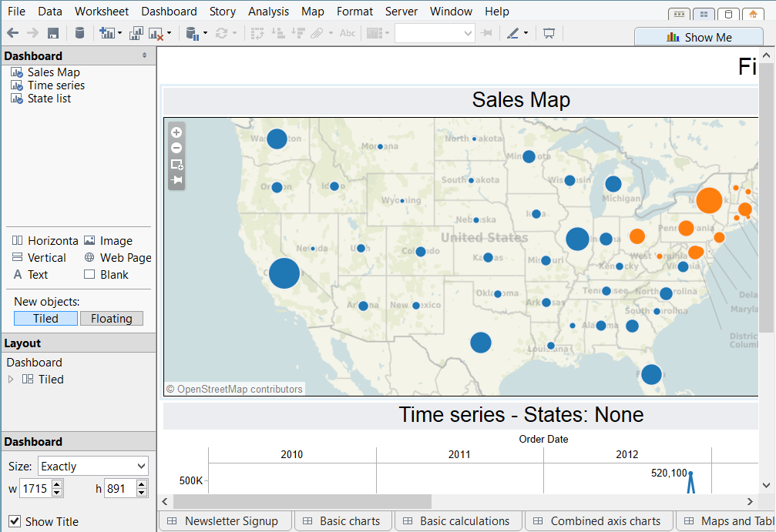
Task: Select the Time series sheet in list
Action: (56, 85)
